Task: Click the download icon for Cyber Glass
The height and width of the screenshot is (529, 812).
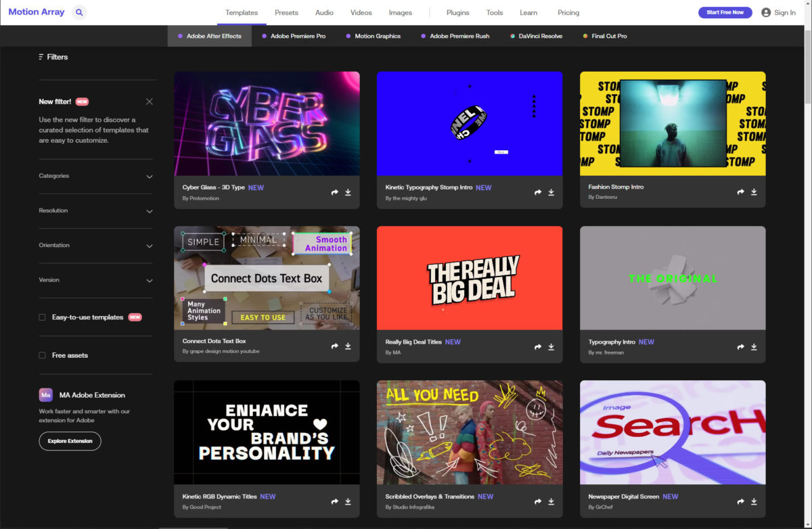Action: point(348,192)
